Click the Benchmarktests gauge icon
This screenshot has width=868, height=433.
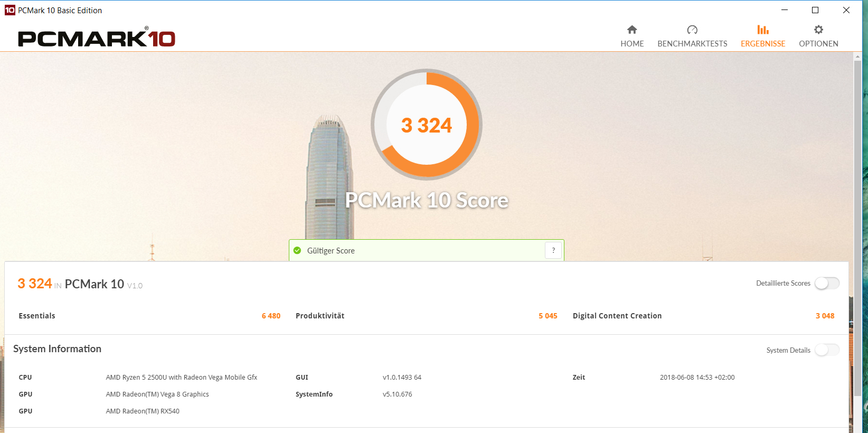pyautogui.click(x=692, y=30)
